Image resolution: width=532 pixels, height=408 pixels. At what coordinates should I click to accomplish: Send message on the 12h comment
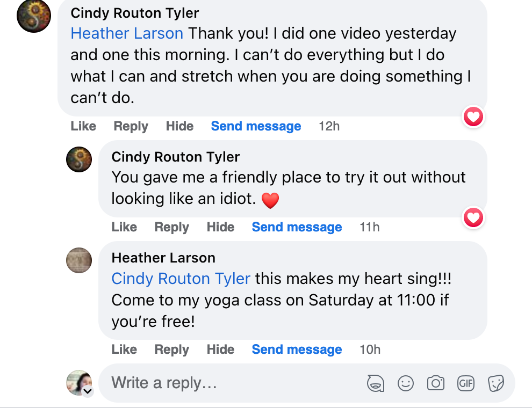click(x=256, y=126)
